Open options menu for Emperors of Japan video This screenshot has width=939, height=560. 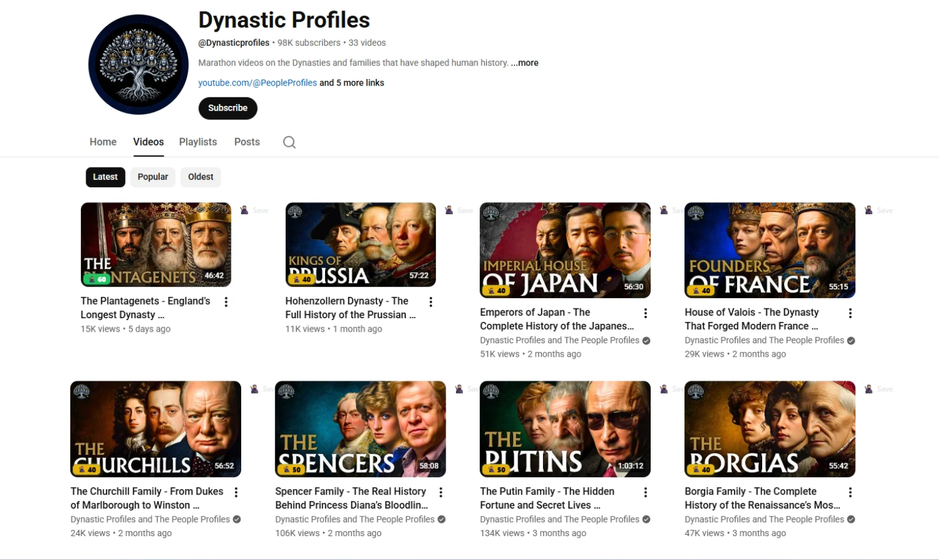pos(646,313)
